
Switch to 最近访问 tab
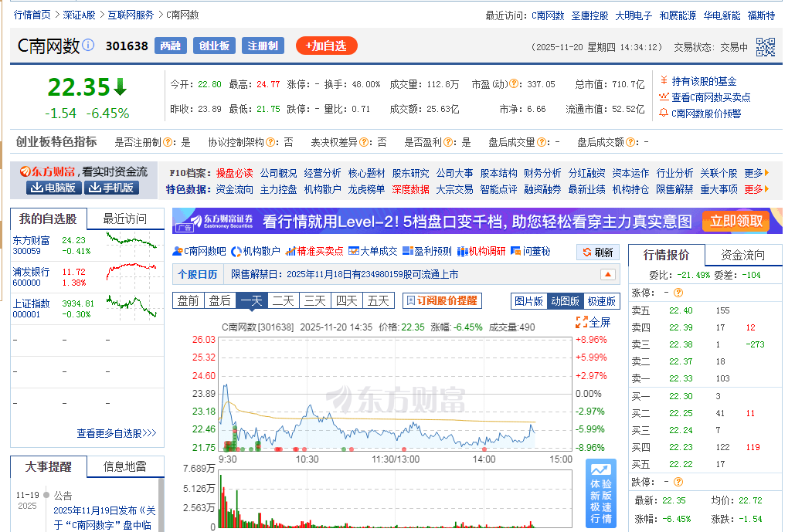tap(125, 219)
